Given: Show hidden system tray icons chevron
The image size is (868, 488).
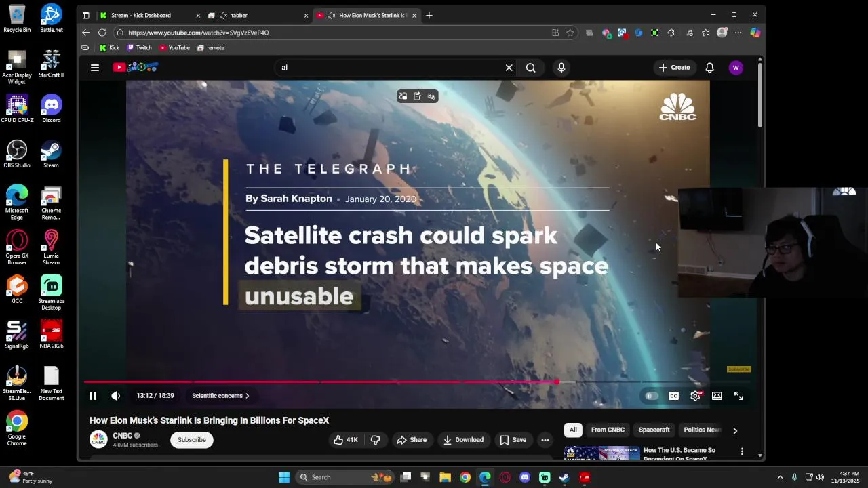Looking at the screenshot, I should pos(780,477).
